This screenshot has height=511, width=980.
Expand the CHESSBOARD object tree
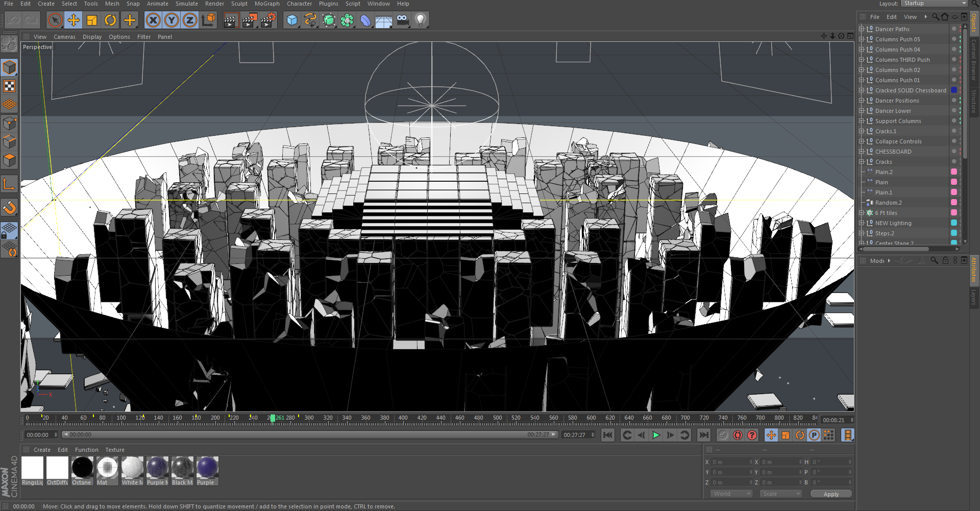pos(862,152)
